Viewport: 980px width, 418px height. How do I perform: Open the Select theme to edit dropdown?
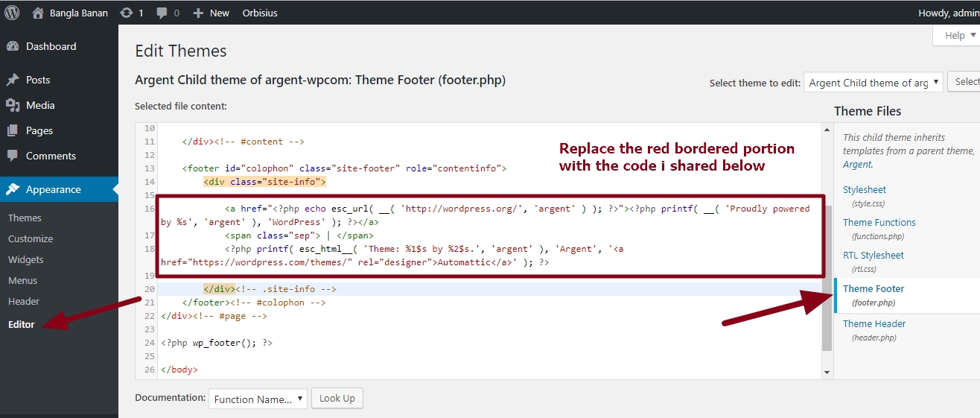tap(874, 83)
